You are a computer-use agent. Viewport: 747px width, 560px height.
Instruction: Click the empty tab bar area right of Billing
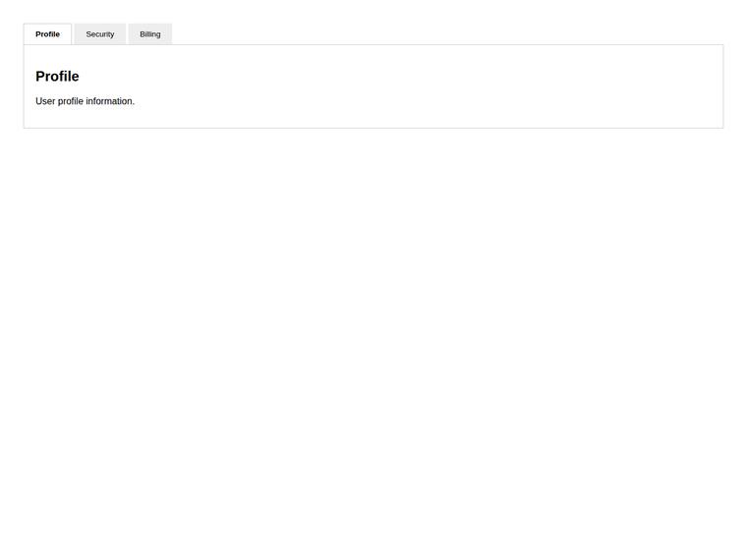[x=448, y=34]
